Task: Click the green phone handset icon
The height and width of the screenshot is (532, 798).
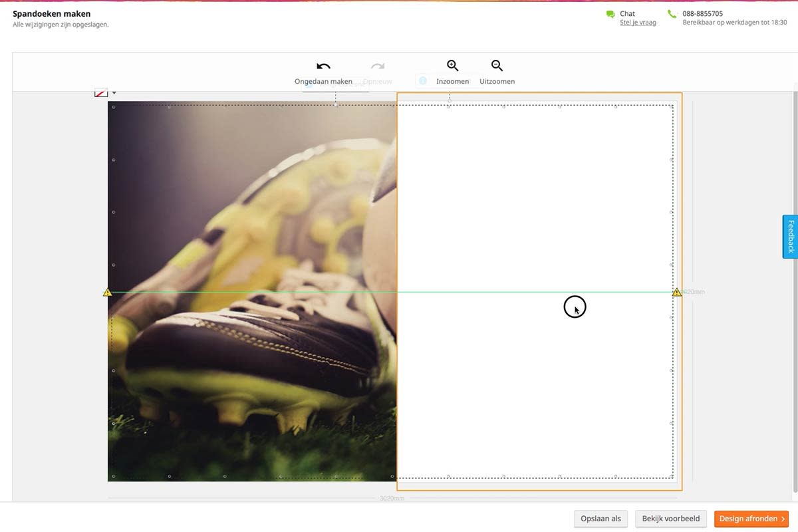Action: point(672,14)
